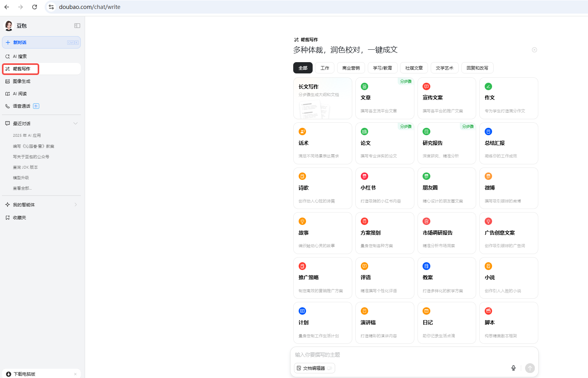The image size is (588, 378).
Task: Click the 豆包 avatar icon
Action: (9, 26)
